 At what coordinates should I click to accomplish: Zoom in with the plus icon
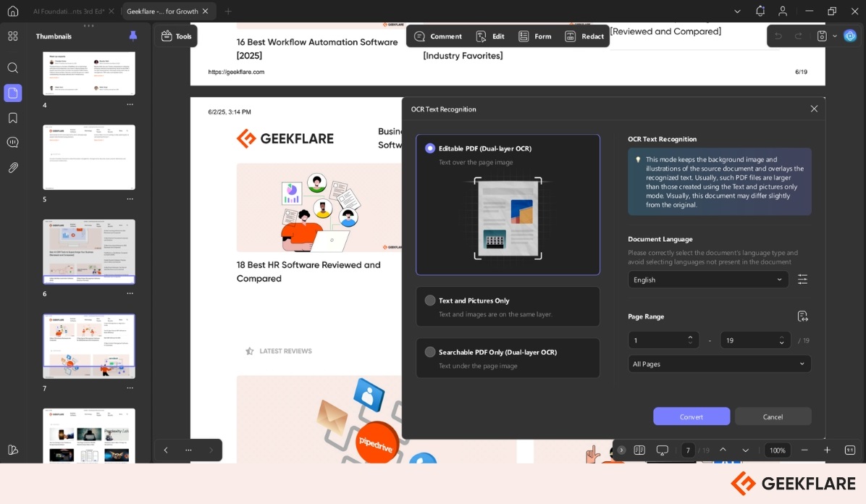click(x=828, y=450)
